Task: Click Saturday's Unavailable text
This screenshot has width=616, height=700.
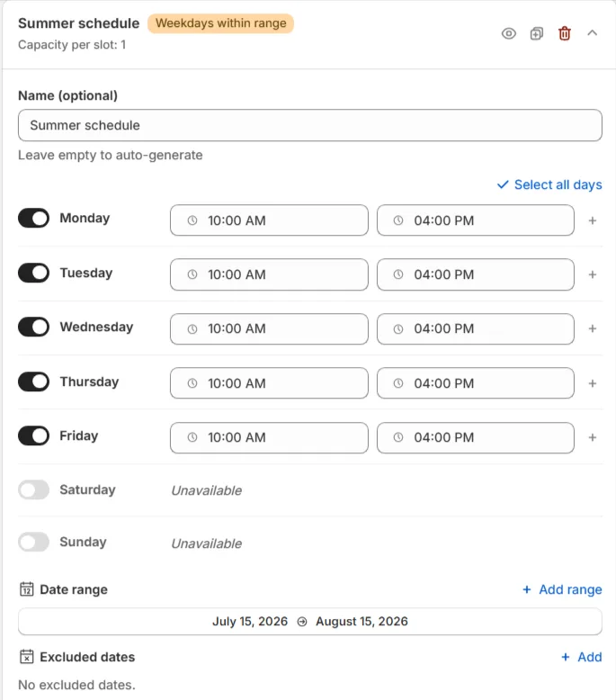Action: (x=207, y=490)
